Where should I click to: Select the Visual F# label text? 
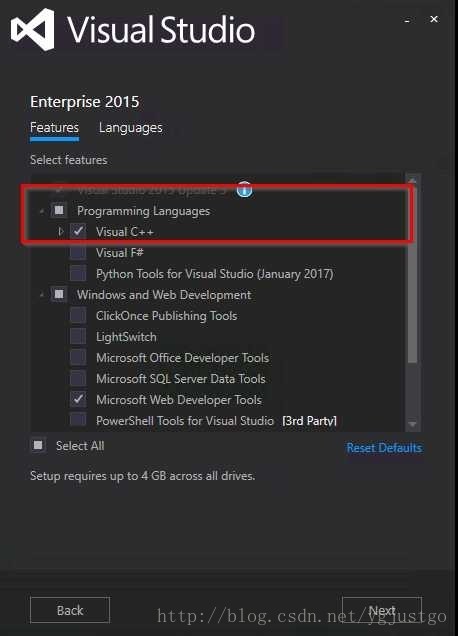coord(120,253)
